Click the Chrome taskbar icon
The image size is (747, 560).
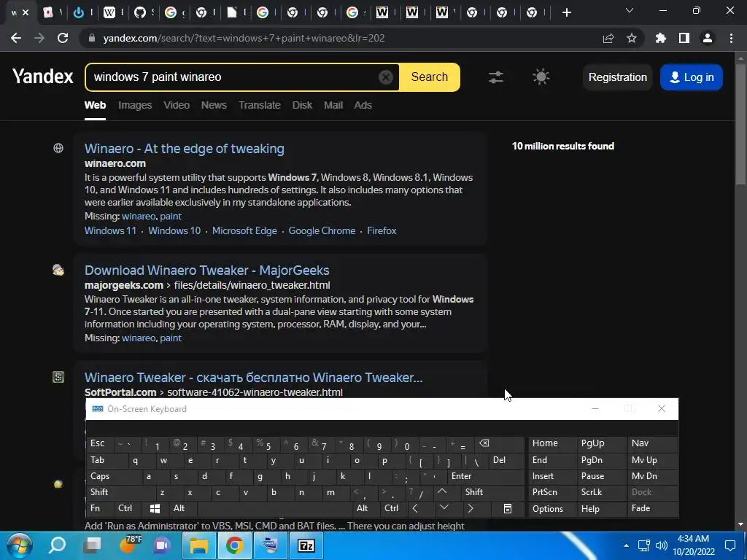[234, 545]
